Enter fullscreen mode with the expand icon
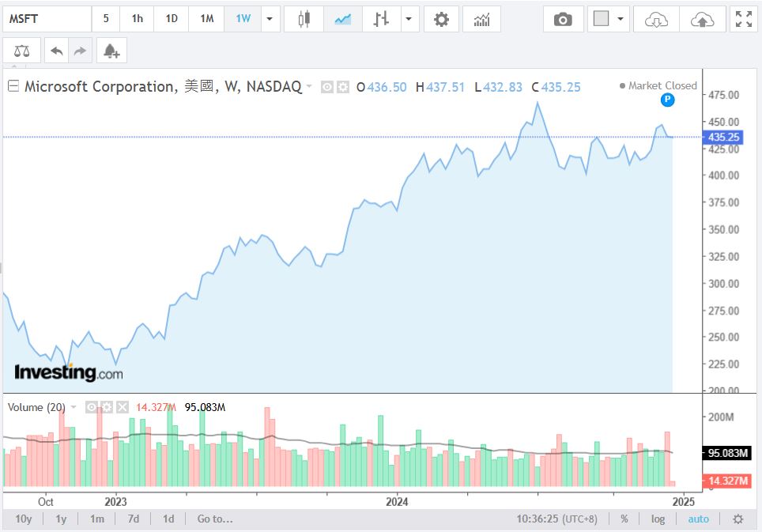The height and width of the screenshot is (532, 762). coord(744,19)
